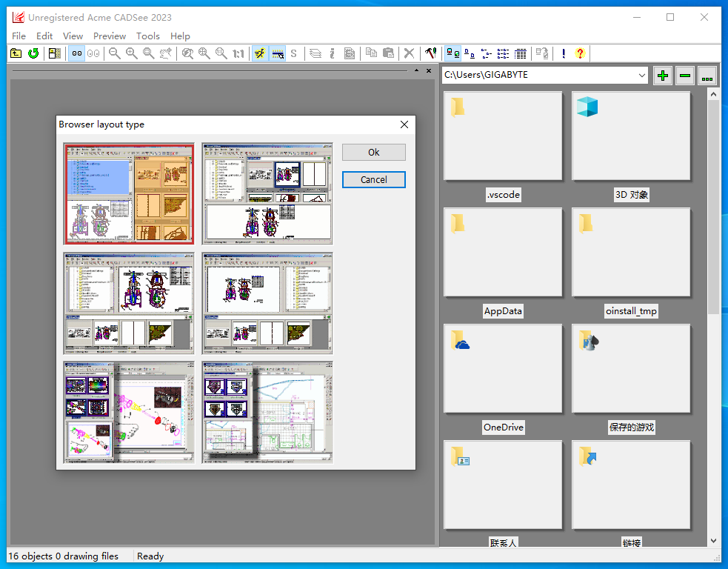Viewport: 728px width, 569px height.
Task: Expand the folder path dropdown
Action: coord(641,76)
